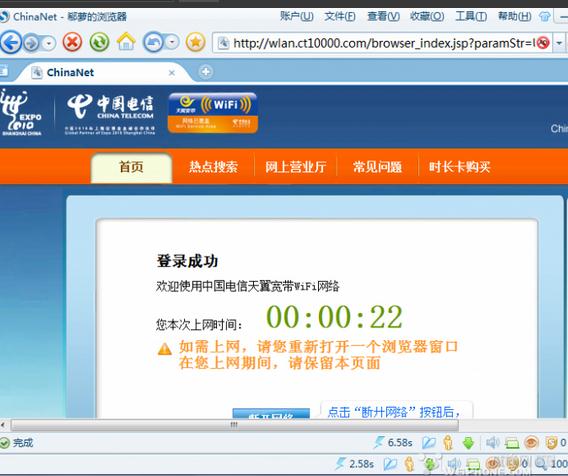Open the 帮助(H) menu
The height and width of the screenshot is (476, 568).
tap(515, 16)
